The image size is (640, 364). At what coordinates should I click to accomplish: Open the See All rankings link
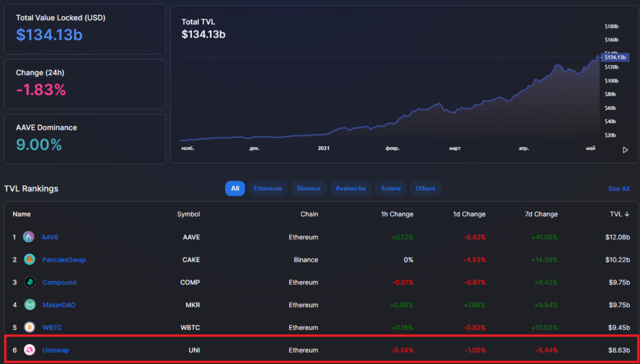[618, 189]
